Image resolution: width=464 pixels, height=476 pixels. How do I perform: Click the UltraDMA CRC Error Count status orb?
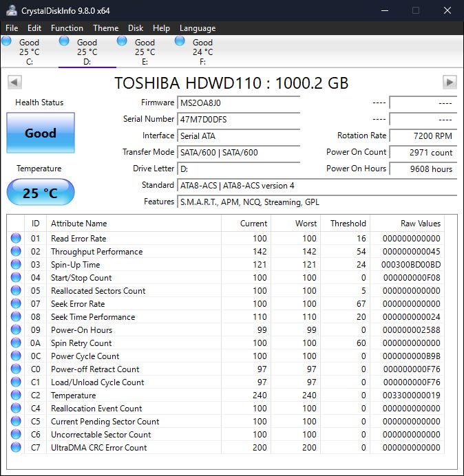tap(16, 448)
